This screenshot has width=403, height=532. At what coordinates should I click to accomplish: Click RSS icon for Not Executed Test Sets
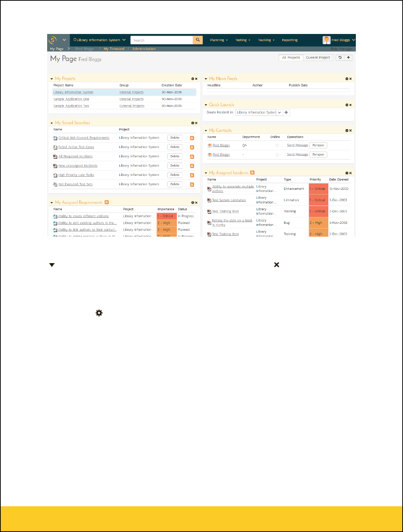click(x=192, y=184)
